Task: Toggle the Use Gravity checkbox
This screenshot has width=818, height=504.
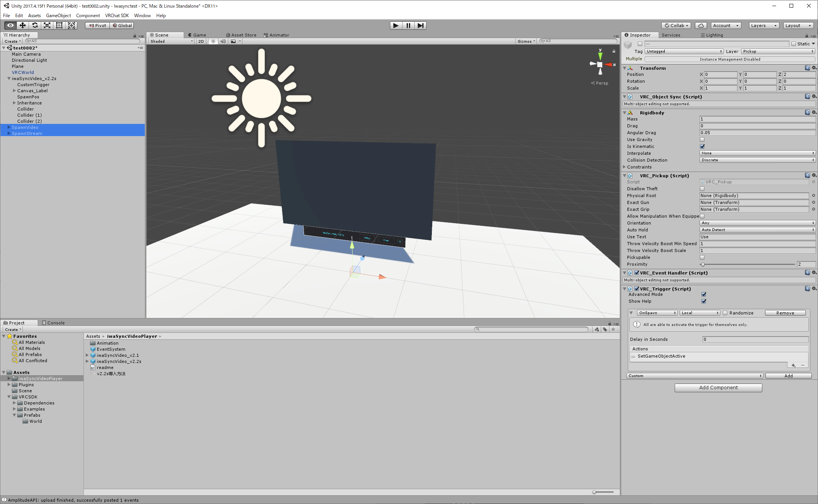Action: tap(702, 140)
